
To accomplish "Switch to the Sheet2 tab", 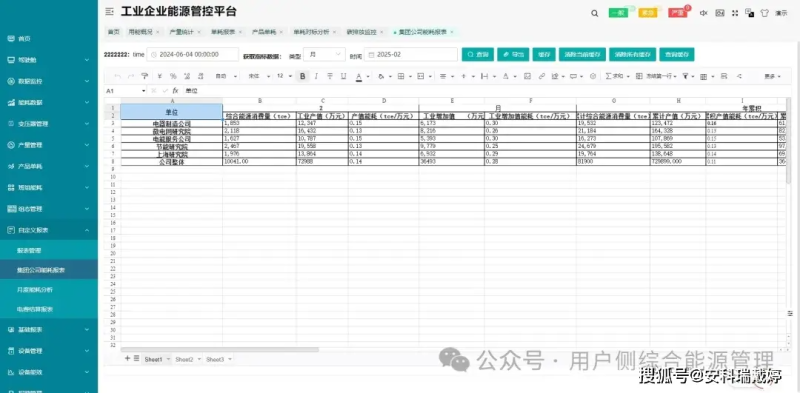I will [184, 359].
